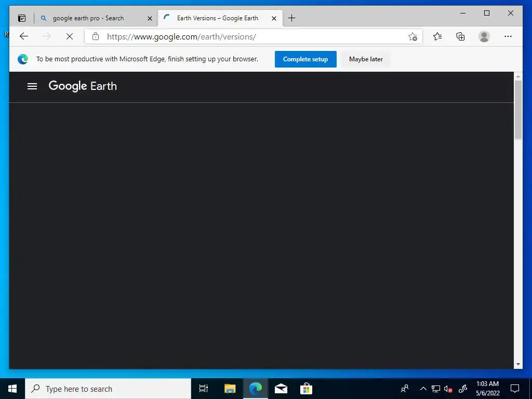532x399 pixels.
Task: Select the Earth Versions – Google Earth tab
Action: tap(220, 18)
